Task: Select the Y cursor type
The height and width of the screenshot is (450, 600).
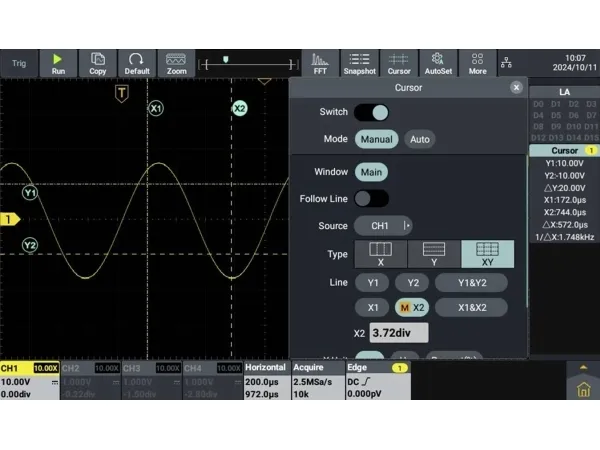Action: tap(433, 254)
